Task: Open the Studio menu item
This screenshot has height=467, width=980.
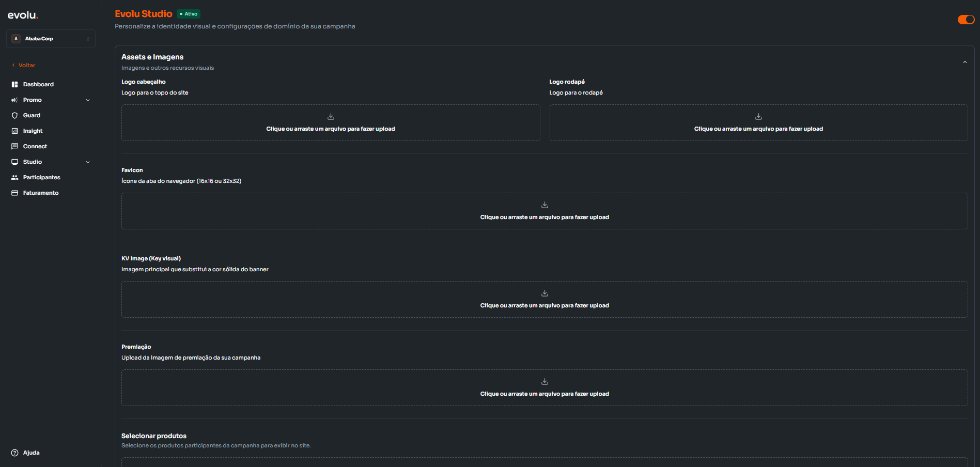Action: 32,162
